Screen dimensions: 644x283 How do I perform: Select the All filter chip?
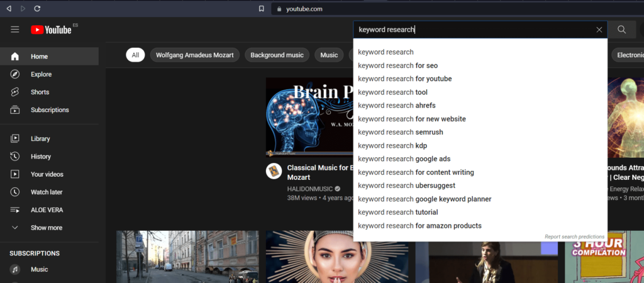point(136,55)
